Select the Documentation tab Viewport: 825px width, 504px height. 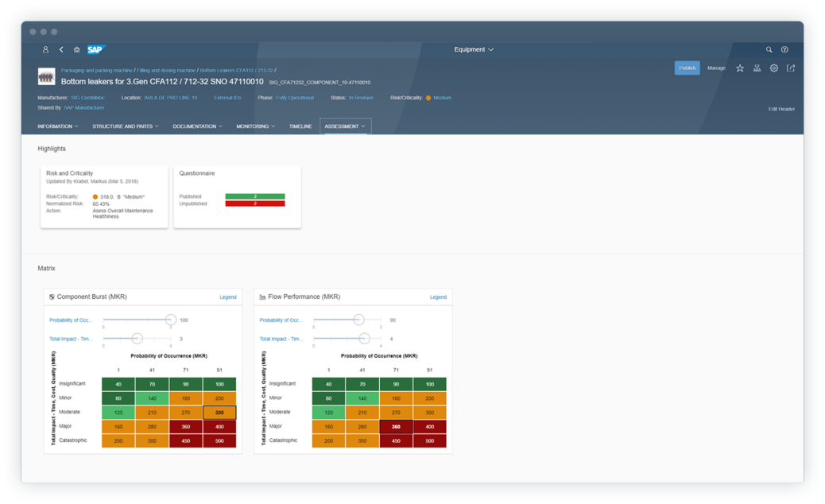click(197, 126)
